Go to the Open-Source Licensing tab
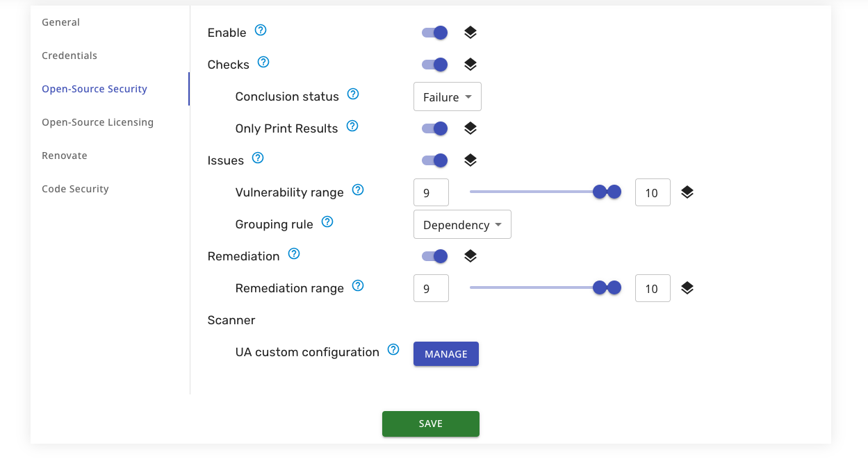Image resolution: width=868 pixels, height=468 pixels. click(x=97, y=122)
